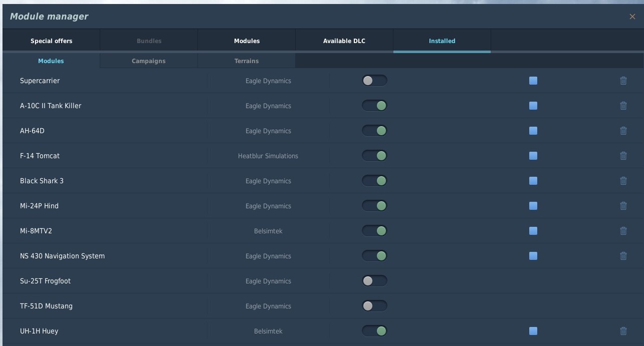Open the Campaigns sub-tab
644x346 pixels.
coord(149,61)
